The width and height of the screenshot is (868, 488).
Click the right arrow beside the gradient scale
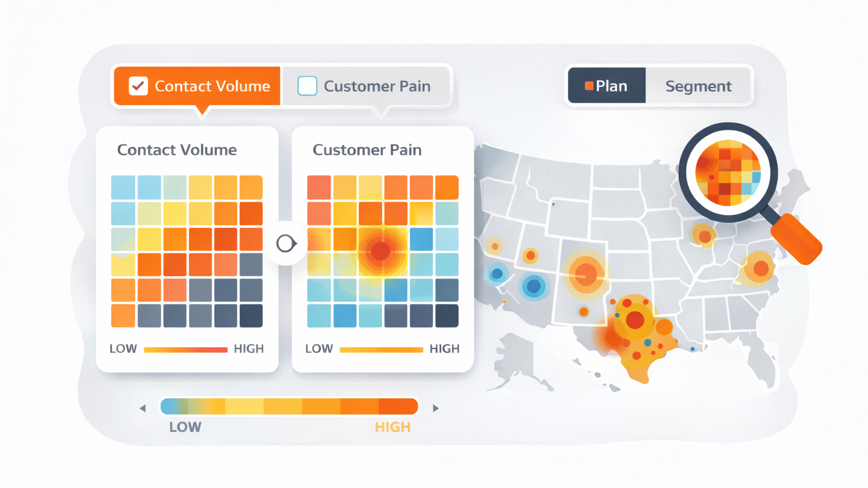point(436,408)
